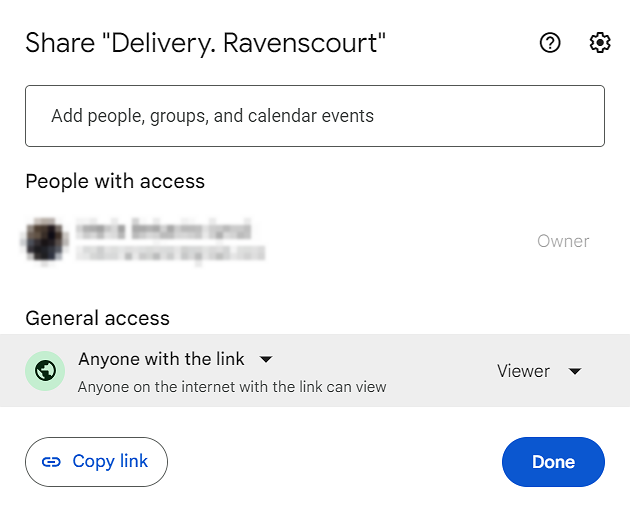The height and width of the screenshot is (507, 630).
Task: Open share settings gear icon
Action: [600, 43]
